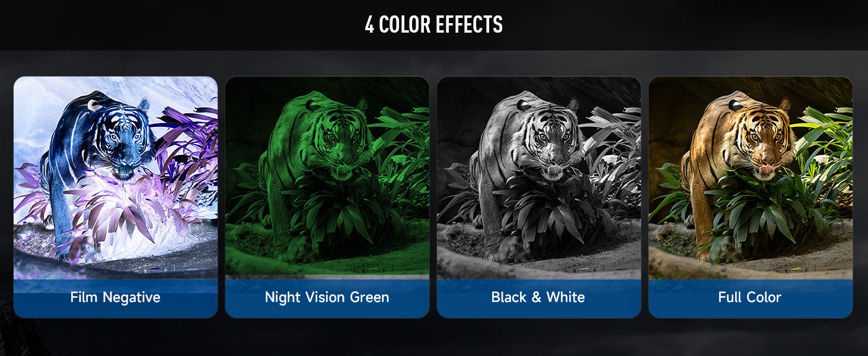Click the Black & White label
This screenshot has width=868, height=356.
pyautogui.click(x=538, y=297)
